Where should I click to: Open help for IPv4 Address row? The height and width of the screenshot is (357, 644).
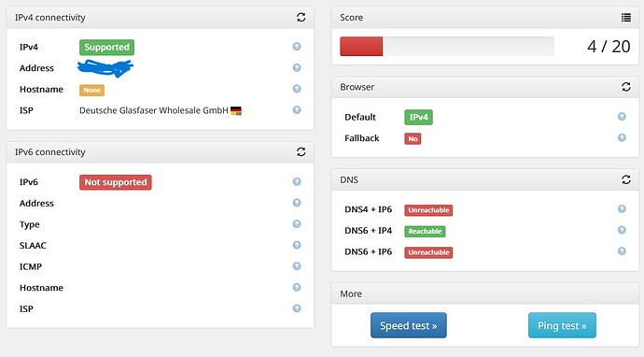click(x=297, y=67)
